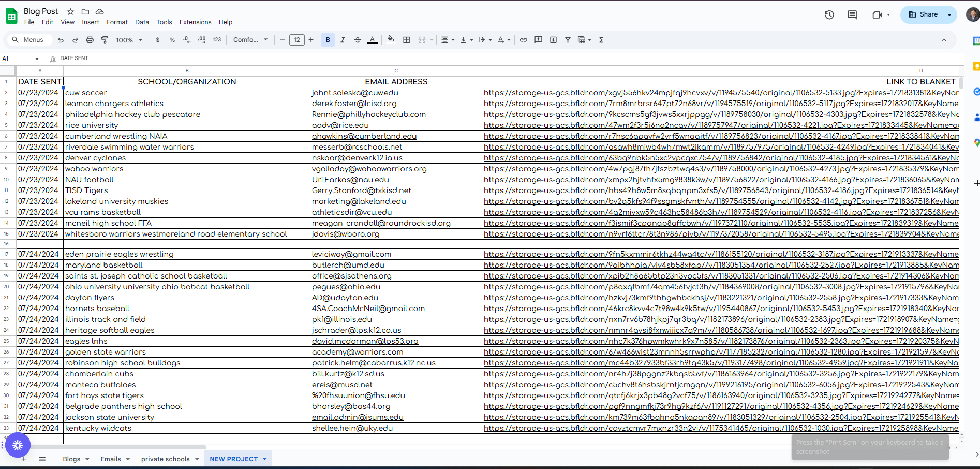The image size is (980, 469).
Task: Open the Format menu
Action: (x=117, y=22)
